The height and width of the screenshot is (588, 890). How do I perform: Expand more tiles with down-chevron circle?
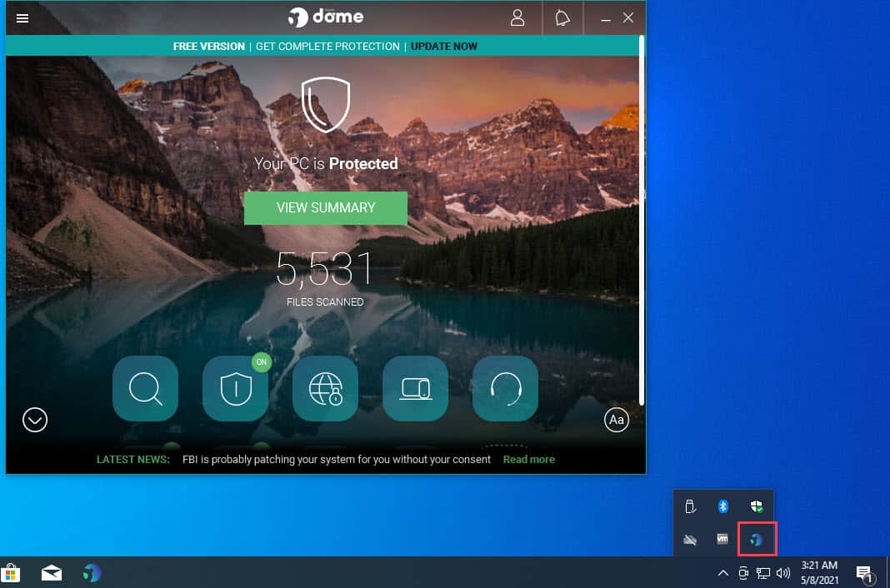35,420
